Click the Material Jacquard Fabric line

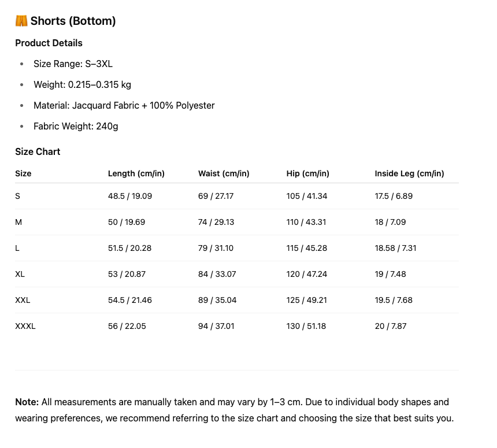[124, 106]
